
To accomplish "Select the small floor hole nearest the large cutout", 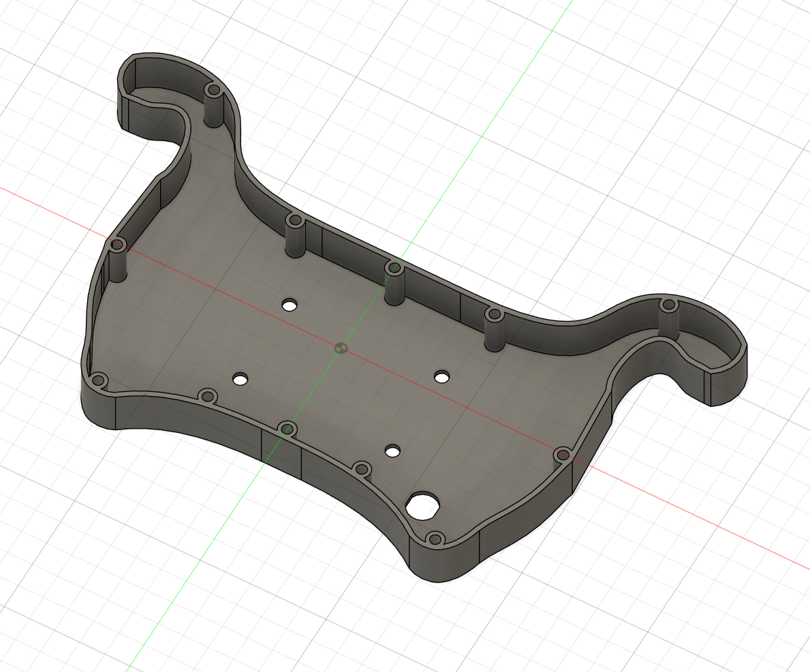I will [393, 451].
